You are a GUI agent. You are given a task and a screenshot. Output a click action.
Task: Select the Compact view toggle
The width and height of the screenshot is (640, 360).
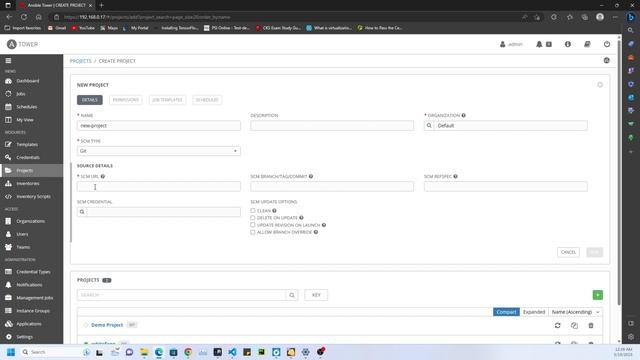tap(506, 312)
